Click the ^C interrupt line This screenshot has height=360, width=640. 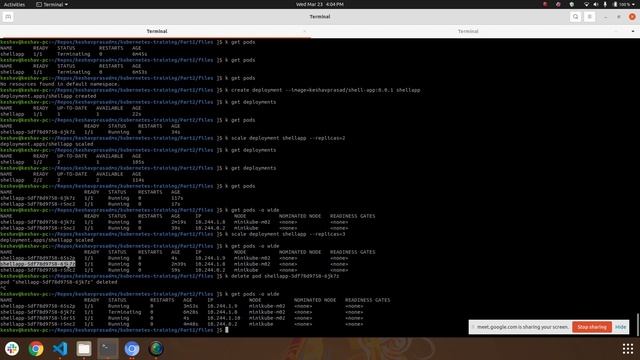click(3, 288)
